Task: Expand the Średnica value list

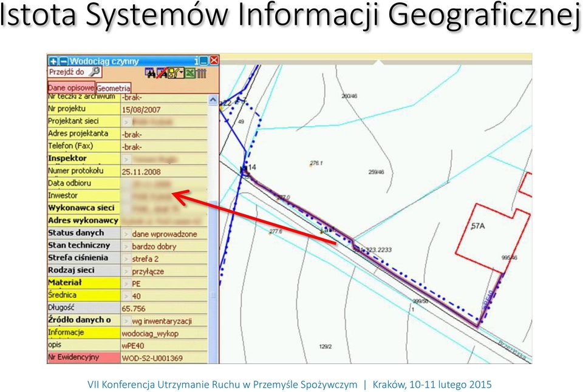Action: tap(126, 296)
